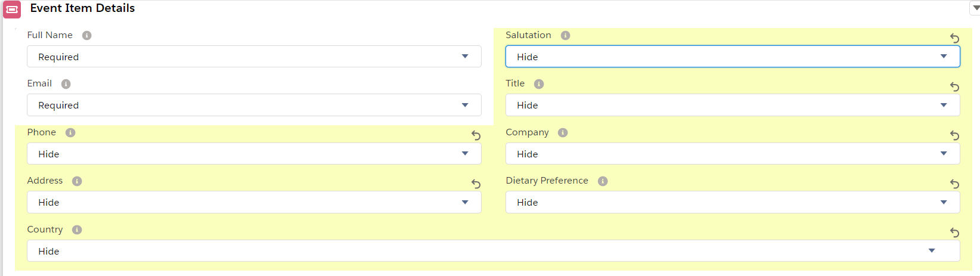Revert the Address field change
The width and height of the screenshot is (980, 276).
[476, 184]
